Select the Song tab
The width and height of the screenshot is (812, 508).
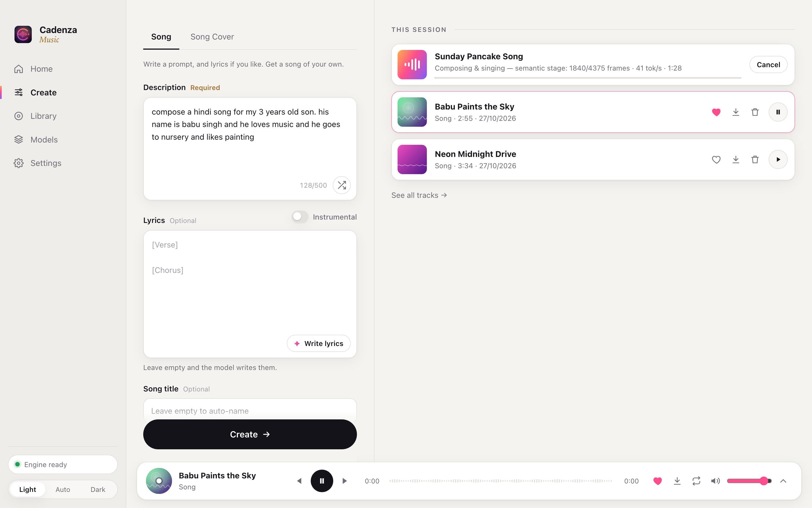click(x=161, y=37)
